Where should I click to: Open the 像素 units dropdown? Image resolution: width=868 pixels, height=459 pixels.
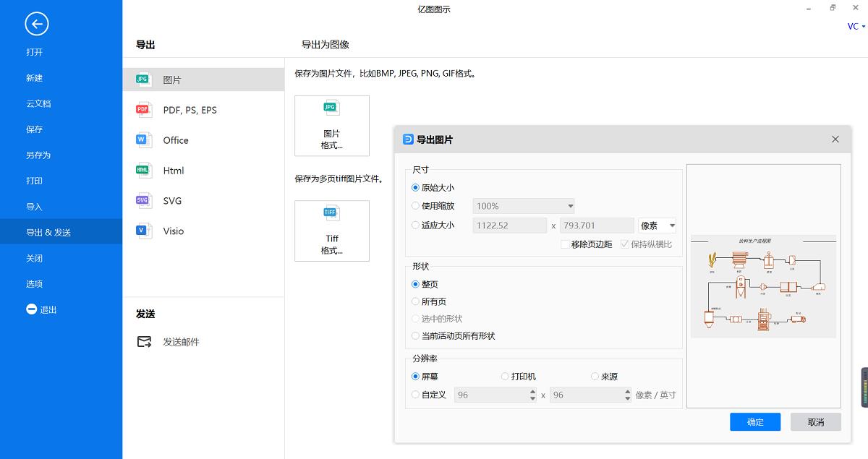click(x=657, y=225)
